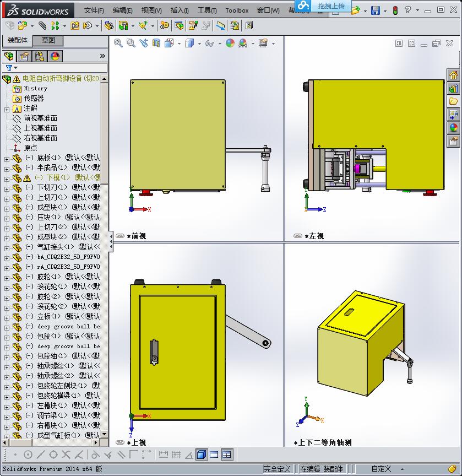Select the History tree item
Screen dimensions: 462x476
tap(35, 88)
